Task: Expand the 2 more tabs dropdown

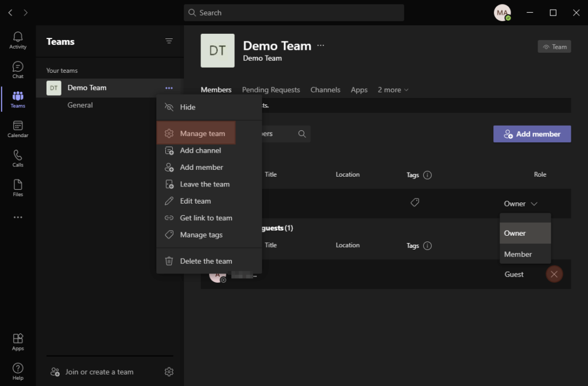Action: (393, 90)
